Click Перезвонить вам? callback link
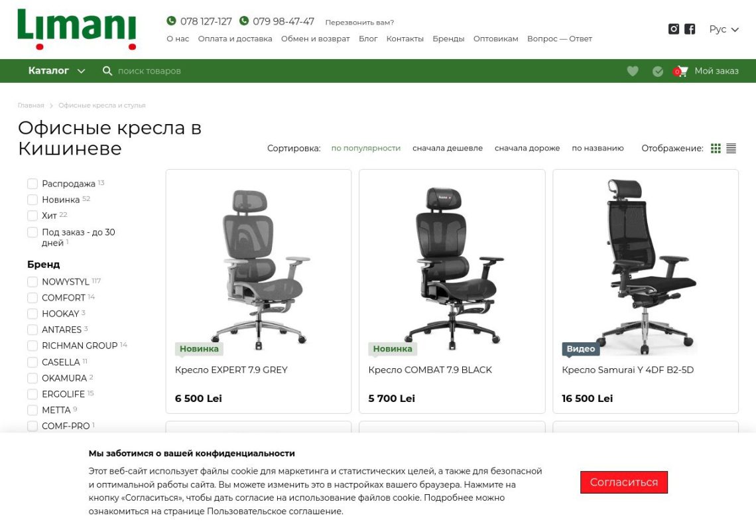The width and height of the screenshot is (756, 532). pos(359,22)
